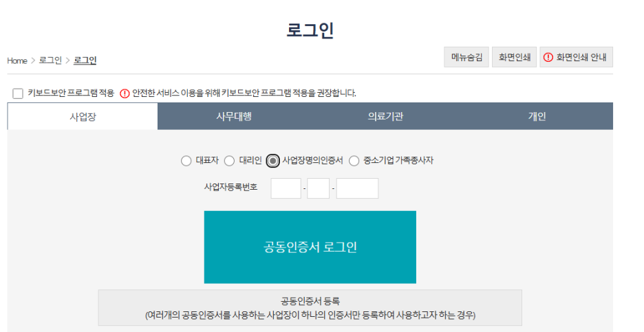This screenshot has height=332, width=644.
Task: Click 사업자등록번호 label text
Action: (230, 187)
